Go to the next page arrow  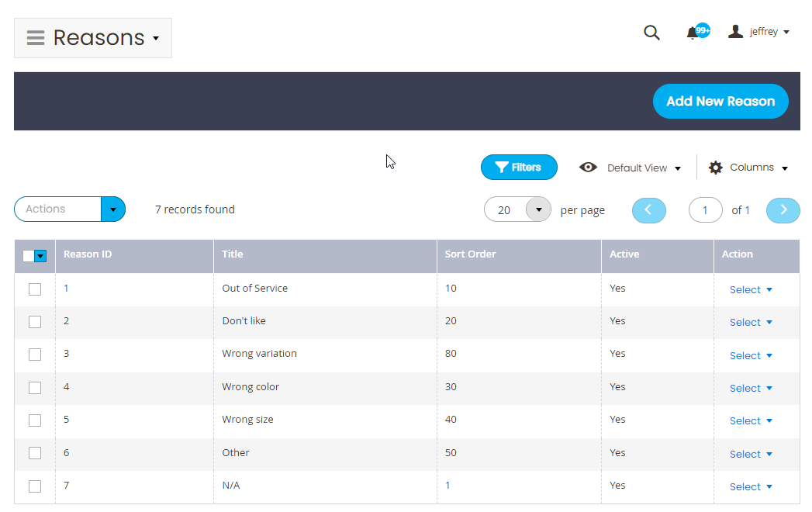(783, 210)
